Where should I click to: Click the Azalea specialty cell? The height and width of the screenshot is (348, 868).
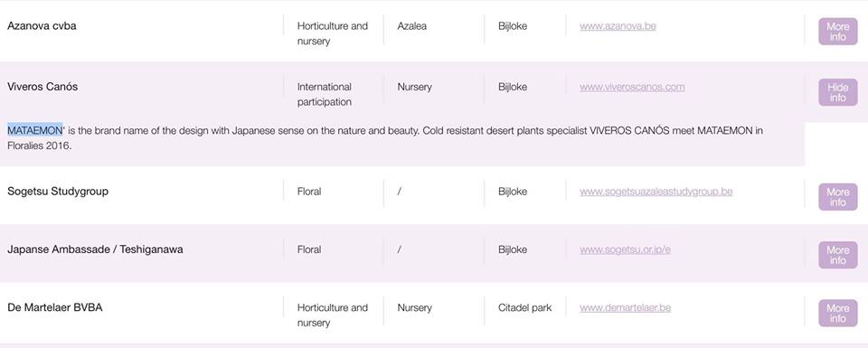[412, 26]
